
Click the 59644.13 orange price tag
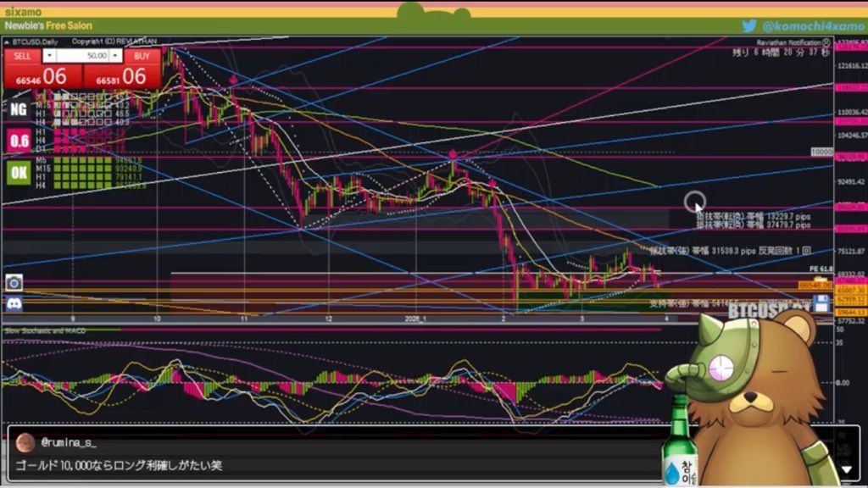coord(851,313)
